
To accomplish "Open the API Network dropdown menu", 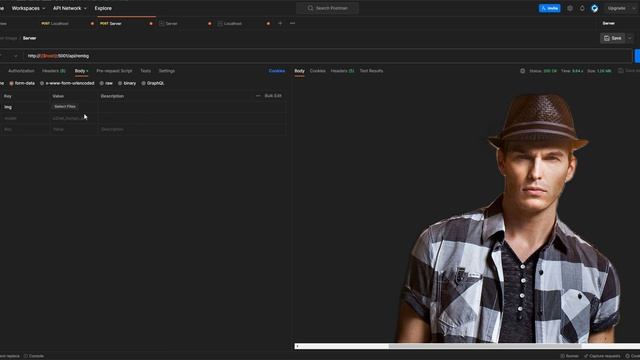I will (69, 8).
